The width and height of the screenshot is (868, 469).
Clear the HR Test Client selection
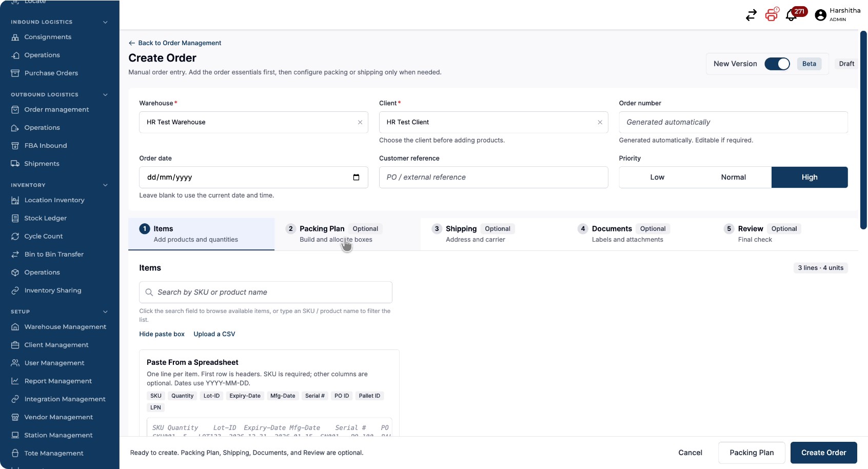click(x=600, y=122)
